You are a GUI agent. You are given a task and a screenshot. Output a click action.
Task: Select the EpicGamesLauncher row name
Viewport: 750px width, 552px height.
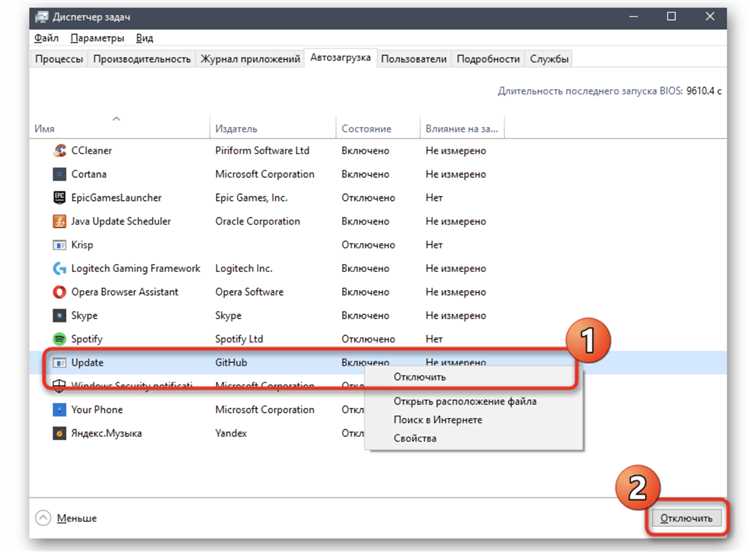pyautogui.click(x=116, y=198)
